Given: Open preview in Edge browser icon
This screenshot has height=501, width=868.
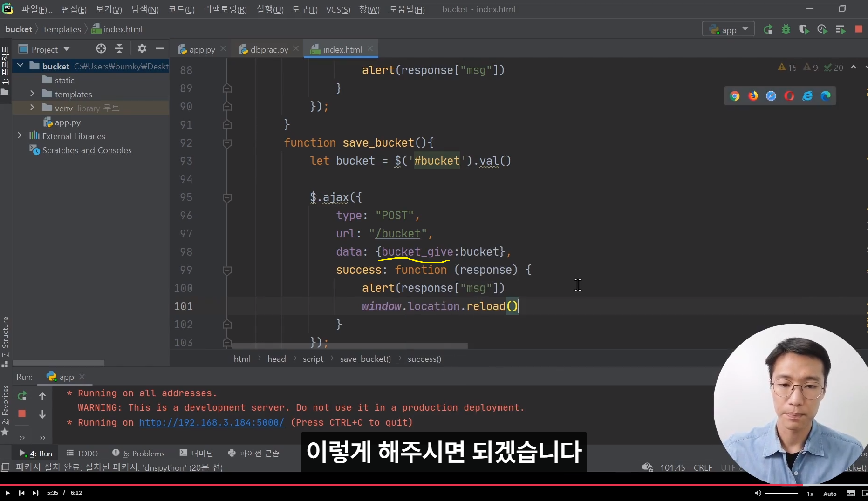Looking at the screenshot, I should coord(826,96).
